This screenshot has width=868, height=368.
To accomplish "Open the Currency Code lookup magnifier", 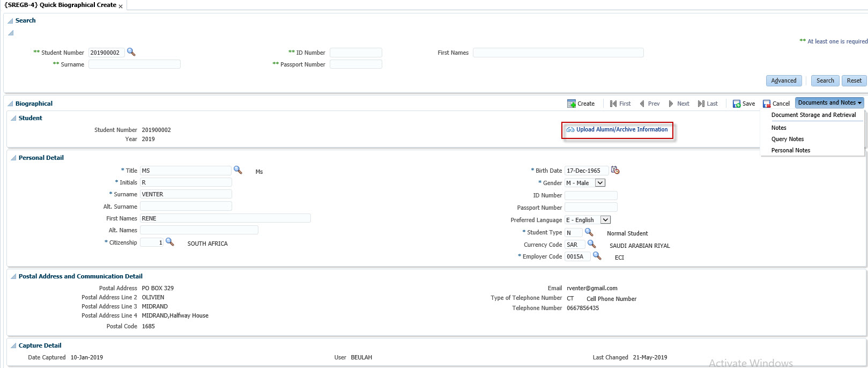I will point(591,244).
